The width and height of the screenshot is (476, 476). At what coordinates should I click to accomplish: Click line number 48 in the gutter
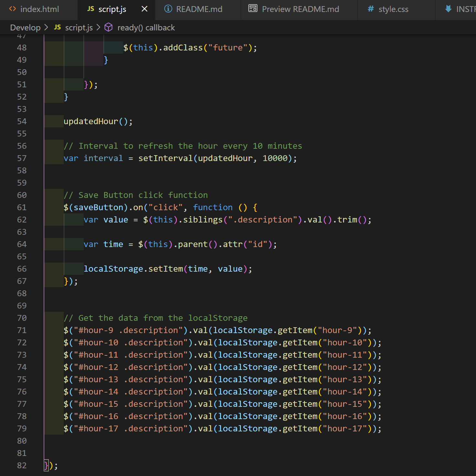pyautogui.click(x=22, y=48)
